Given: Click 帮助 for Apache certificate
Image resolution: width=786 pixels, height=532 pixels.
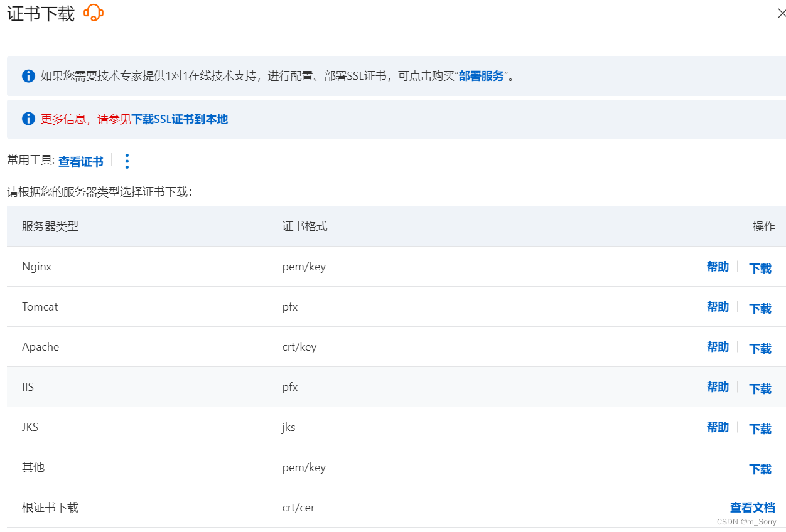Looking at the screenshot, I should (x=718, y=346).
